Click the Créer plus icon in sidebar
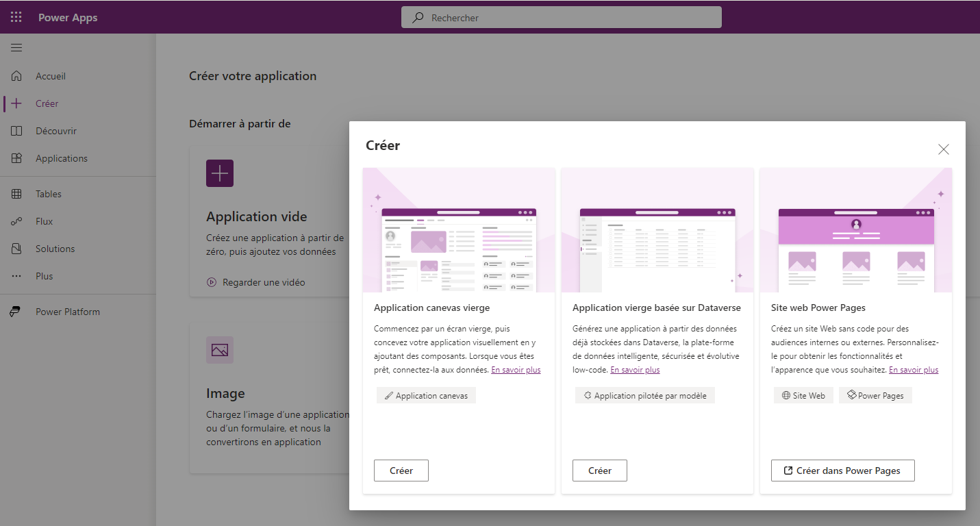The height and width of the screenshot is (526, 980). pos(16,103)
